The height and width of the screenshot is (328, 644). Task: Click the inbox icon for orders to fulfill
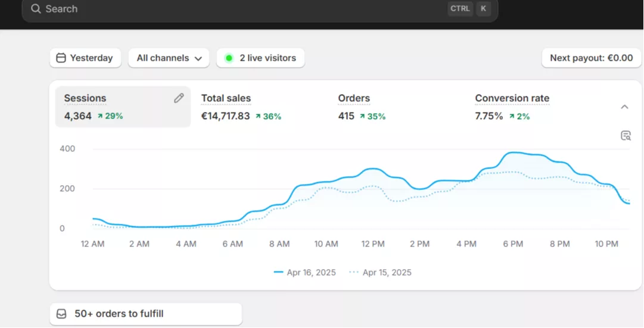61,314
